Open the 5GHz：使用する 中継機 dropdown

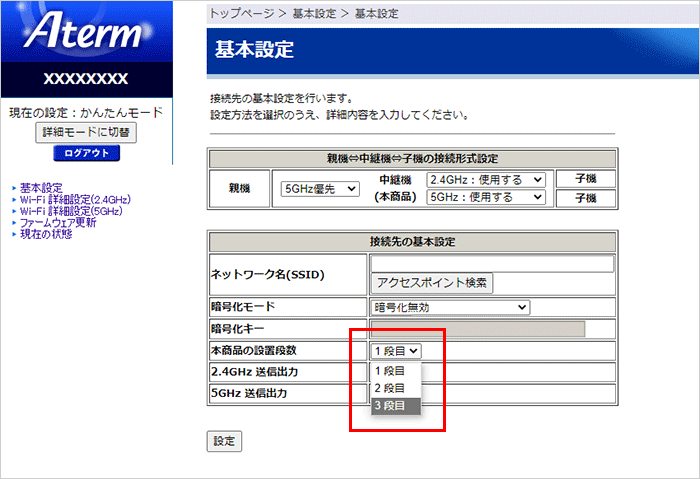tap(487, 197)
